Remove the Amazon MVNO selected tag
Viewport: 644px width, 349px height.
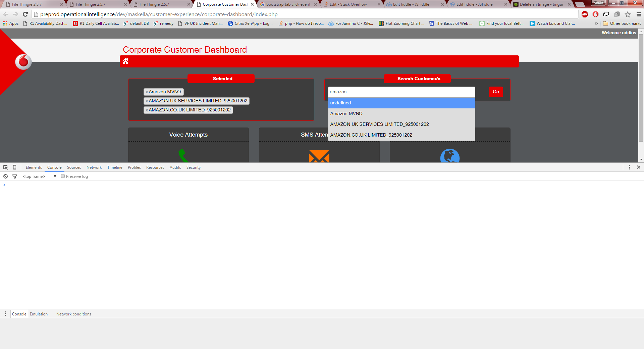[147, 92]
